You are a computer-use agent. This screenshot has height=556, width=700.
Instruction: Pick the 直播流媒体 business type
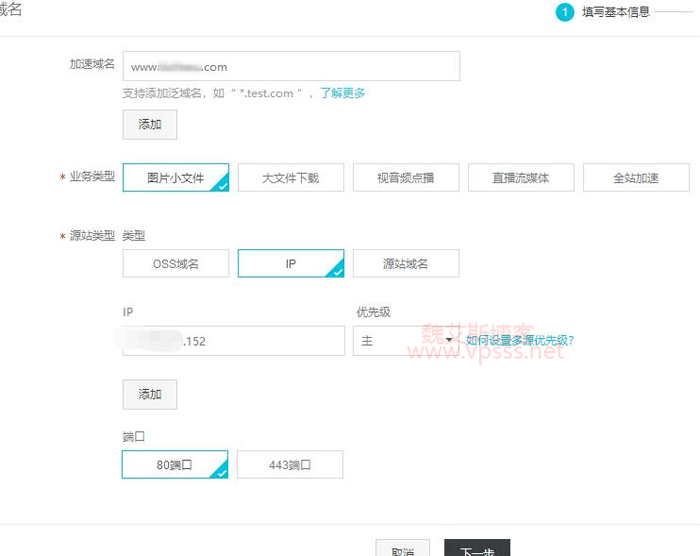pyautogui.click(x=520, y=178)
